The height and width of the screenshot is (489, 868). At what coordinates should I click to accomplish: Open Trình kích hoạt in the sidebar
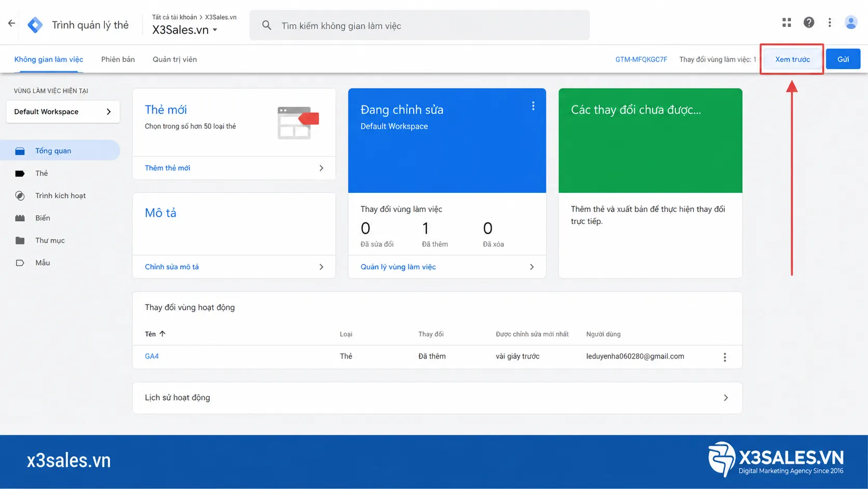pyautogui.click(x=60, y=196)
